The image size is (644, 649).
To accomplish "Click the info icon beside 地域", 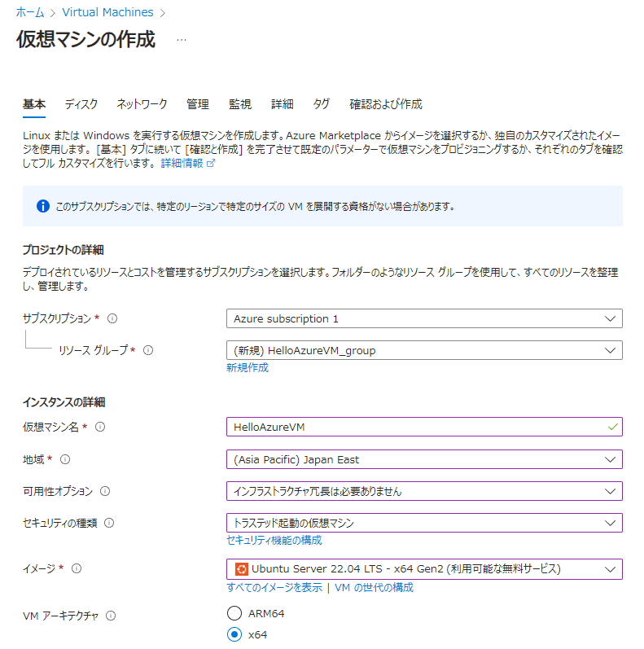I will pyautogui.click(x=65, y=459).
